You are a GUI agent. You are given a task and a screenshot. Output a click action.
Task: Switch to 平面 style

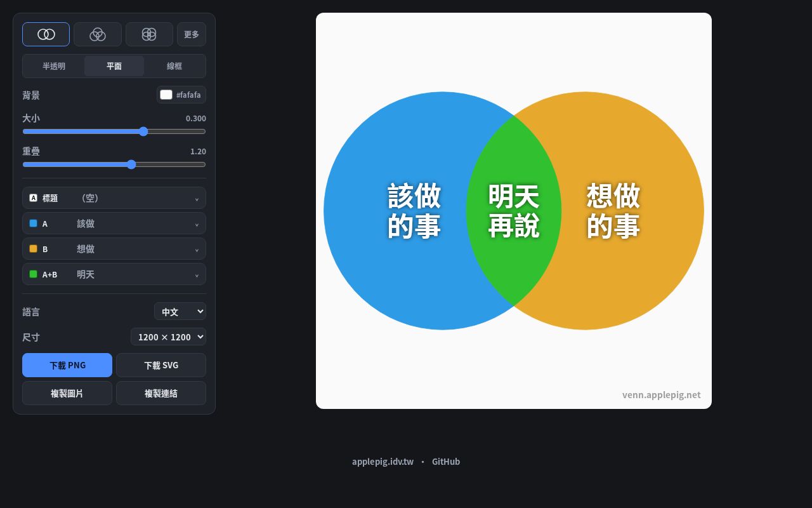click(114, 66)
